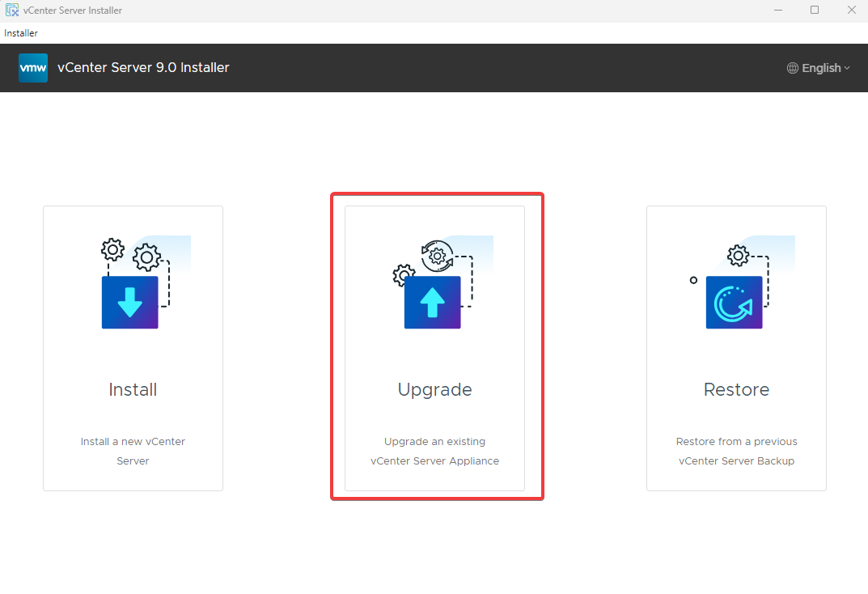Click vCenter Server Installer title bar app icon

[x=11, y=10]
